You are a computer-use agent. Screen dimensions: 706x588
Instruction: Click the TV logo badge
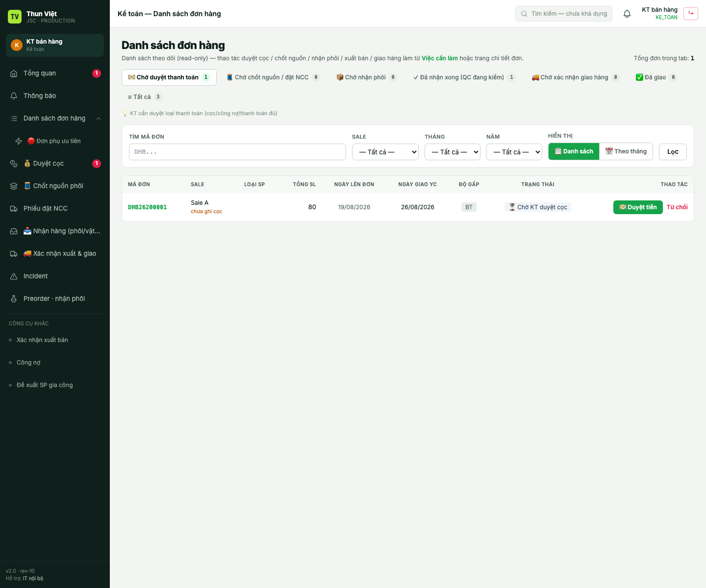tap(15, 17)
